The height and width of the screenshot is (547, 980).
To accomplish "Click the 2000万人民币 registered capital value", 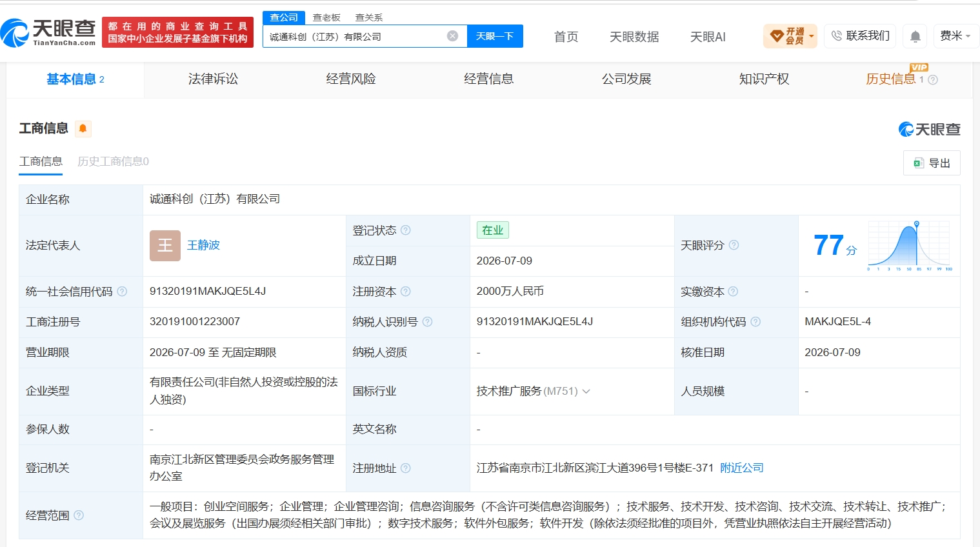I will click(510, 292).
